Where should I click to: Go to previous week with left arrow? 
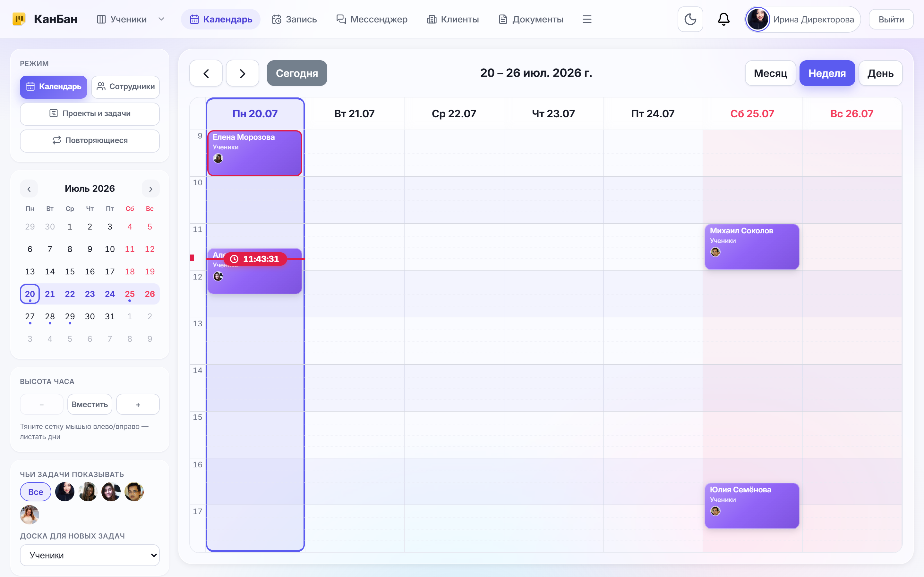click(x=206, y=73)
